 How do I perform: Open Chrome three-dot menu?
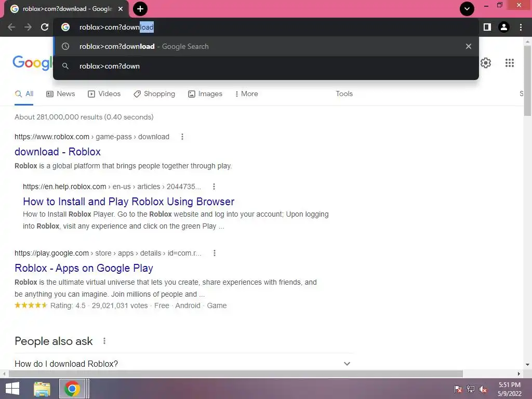tap(521, 27)
